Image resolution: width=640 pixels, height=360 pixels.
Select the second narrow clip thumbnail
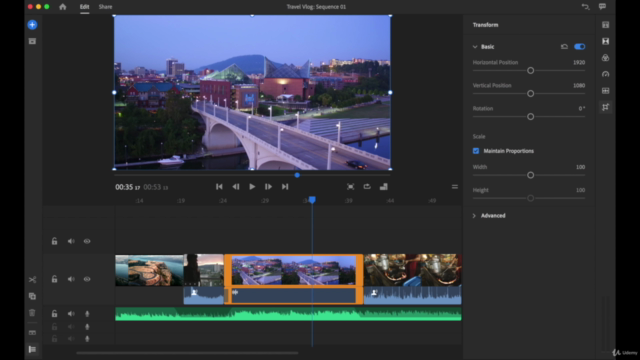point(204,270)
